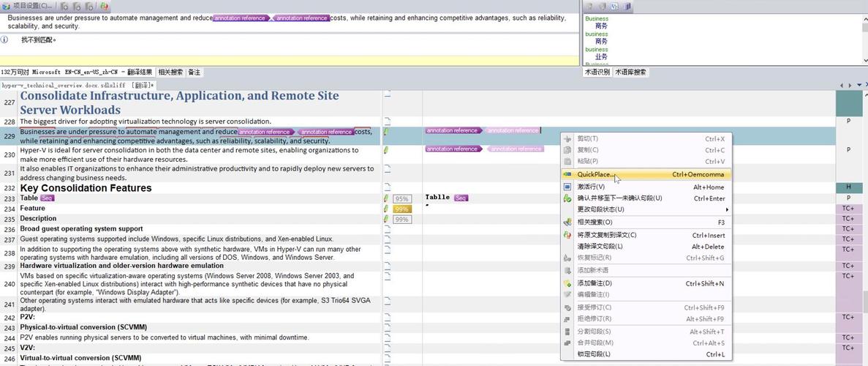
Task: Click H structure label for segment 232
Action: click(848, 188)
